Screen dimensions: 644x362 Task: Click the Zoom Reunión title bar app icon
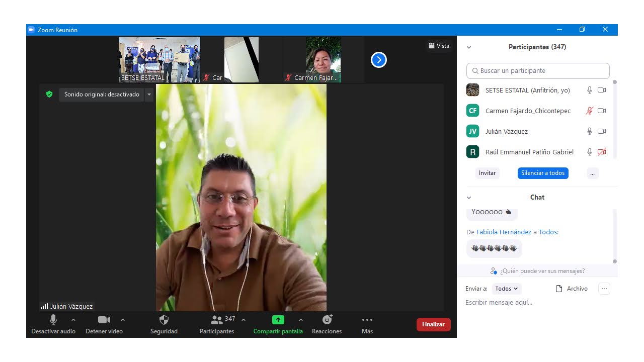31,30
